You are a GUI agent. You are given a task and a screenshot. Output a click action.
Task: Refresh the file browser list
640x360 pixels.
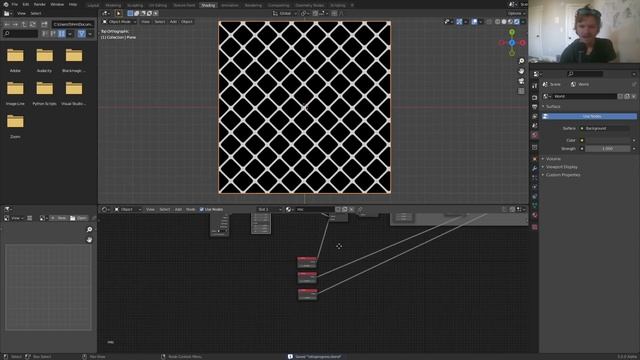[33, 24]
